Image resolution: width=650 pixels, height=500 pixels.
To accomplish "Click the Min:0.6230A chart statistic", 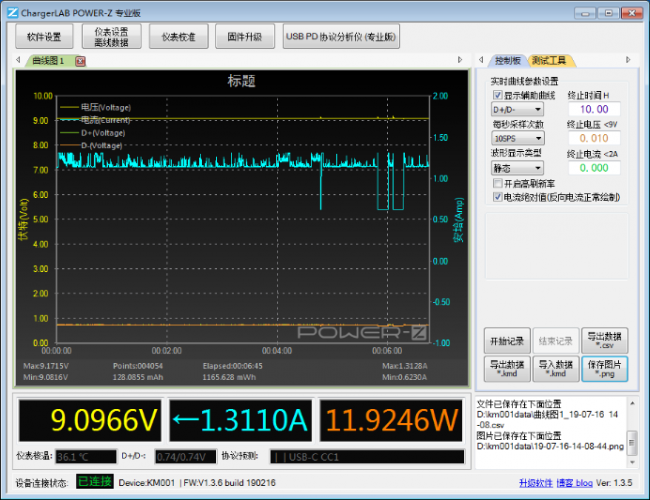I will (x=405, y=377).
